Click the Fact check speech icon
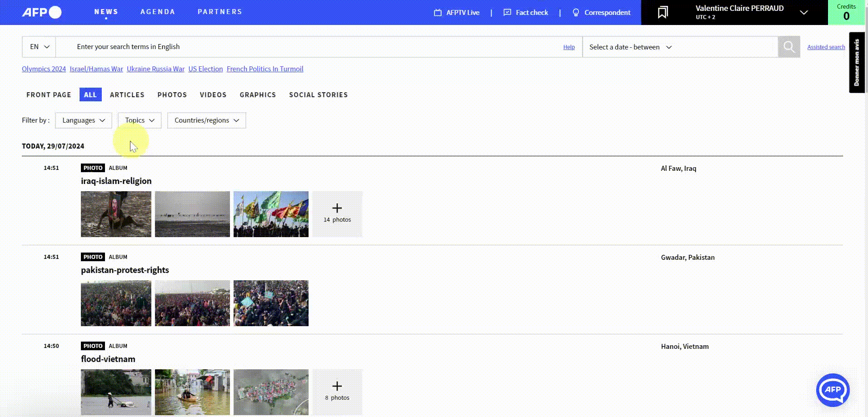868x417 pixels. tap(507, 13)
